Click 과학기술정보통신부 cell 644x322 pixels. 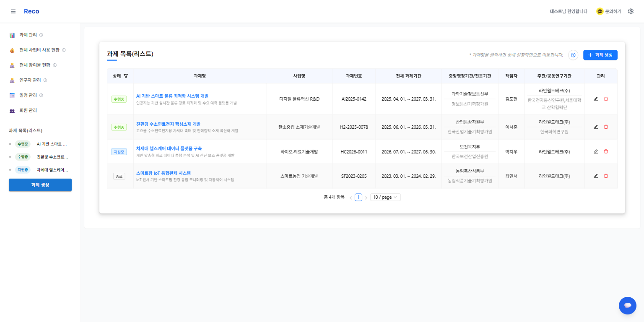pos(470,93)
